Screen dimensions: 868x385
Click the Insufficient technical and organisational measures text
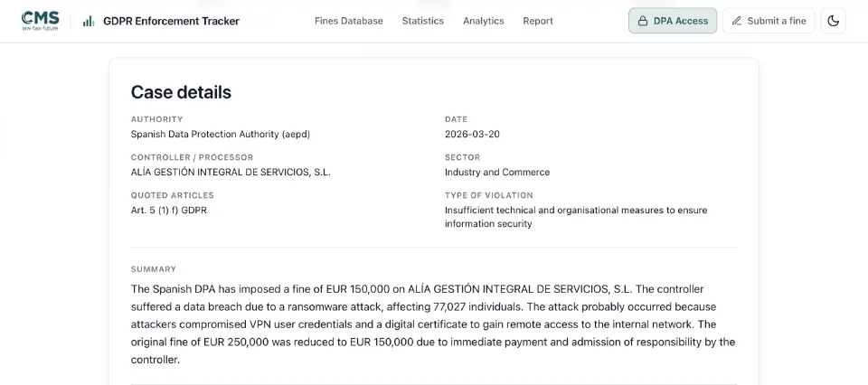576,217
